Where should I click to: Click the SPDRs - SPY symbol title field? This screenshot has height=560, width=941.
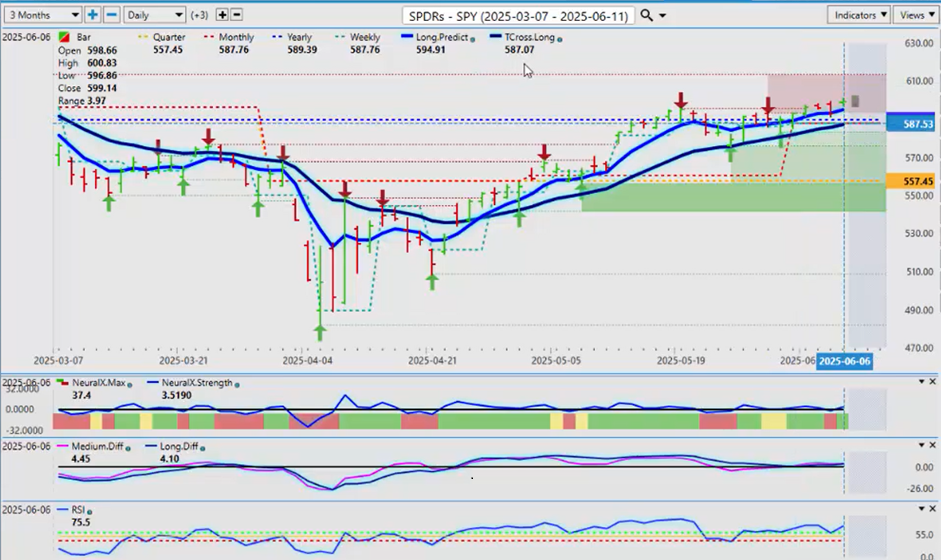pos(519,16)
